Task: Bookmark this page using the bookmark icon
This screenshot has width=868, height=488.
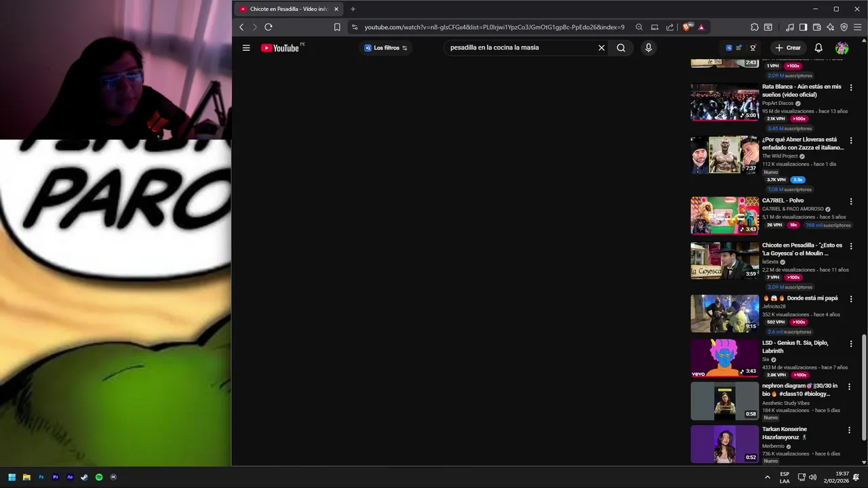Action: click(x=337, y=27)
